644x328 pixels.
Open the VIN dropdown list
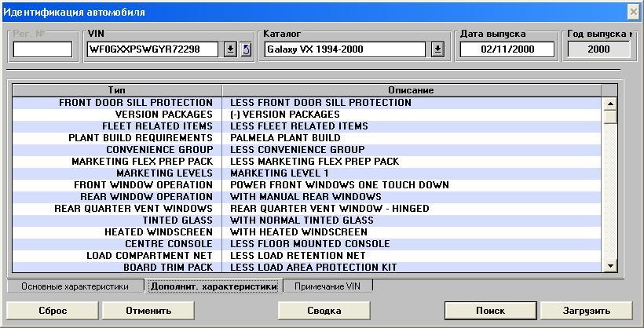click(x=230, y=49)
